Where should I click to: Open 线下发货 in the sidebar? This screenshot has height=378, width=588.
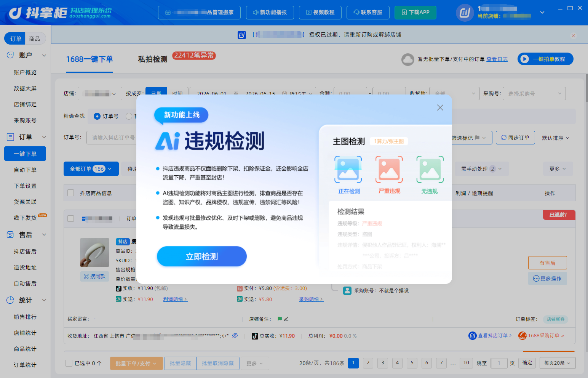coord(25,218)
